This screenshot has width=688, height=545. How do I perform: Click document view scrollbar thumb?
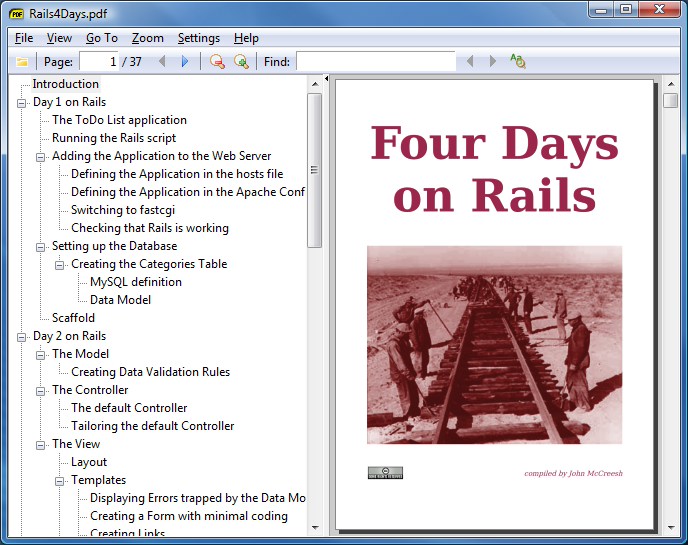(670, 100)
